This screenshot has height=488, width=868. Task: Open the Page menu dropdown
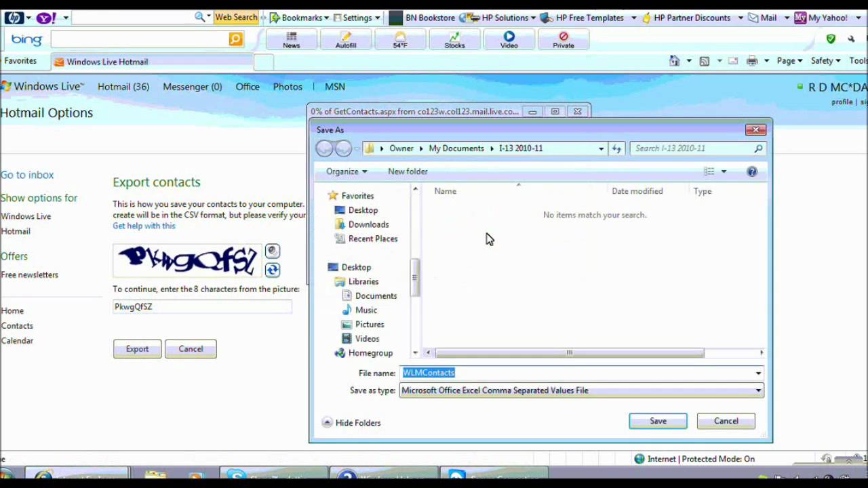[790, 61]
